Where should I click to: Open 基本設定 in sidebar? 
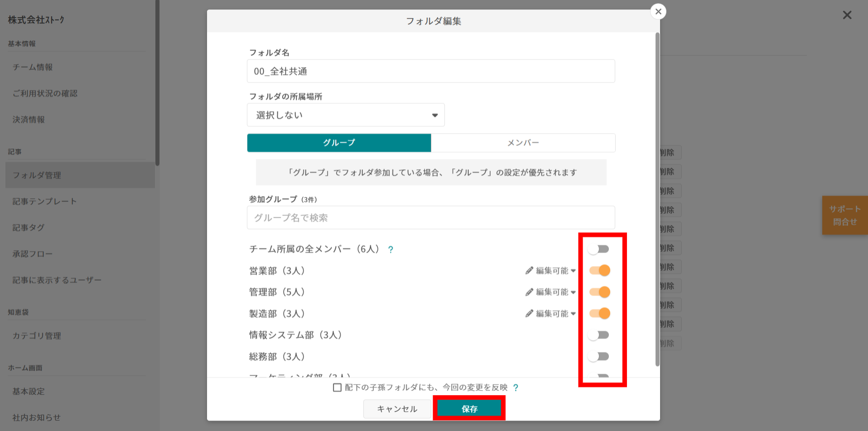pos(29,392)
